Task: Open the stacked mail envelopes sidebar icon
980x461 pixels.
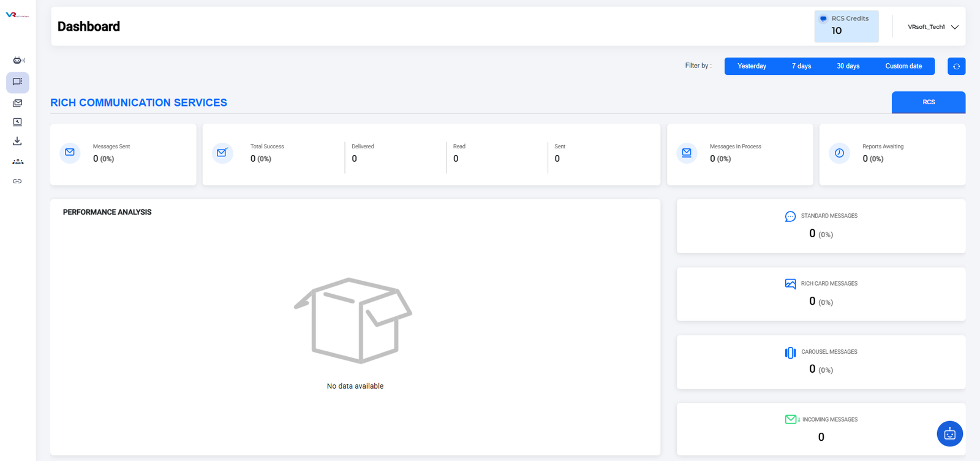Action: tap(17, 103)
